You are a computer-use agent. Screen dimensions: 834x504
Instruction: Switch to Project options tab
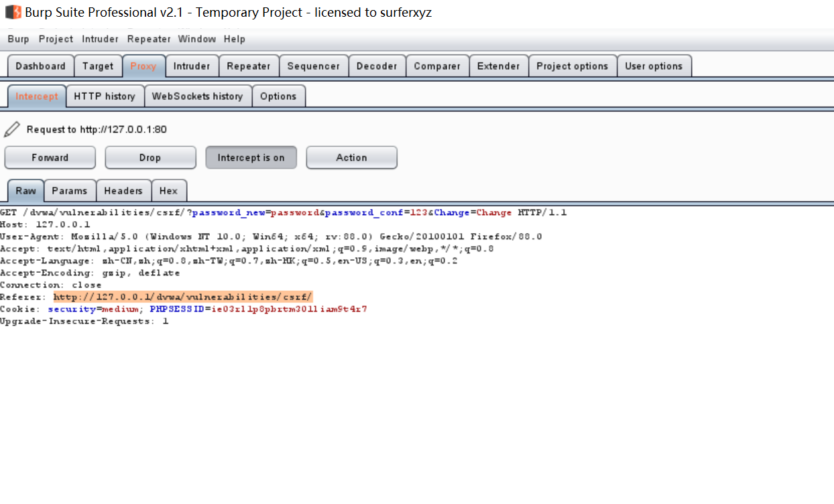(573, 66)
